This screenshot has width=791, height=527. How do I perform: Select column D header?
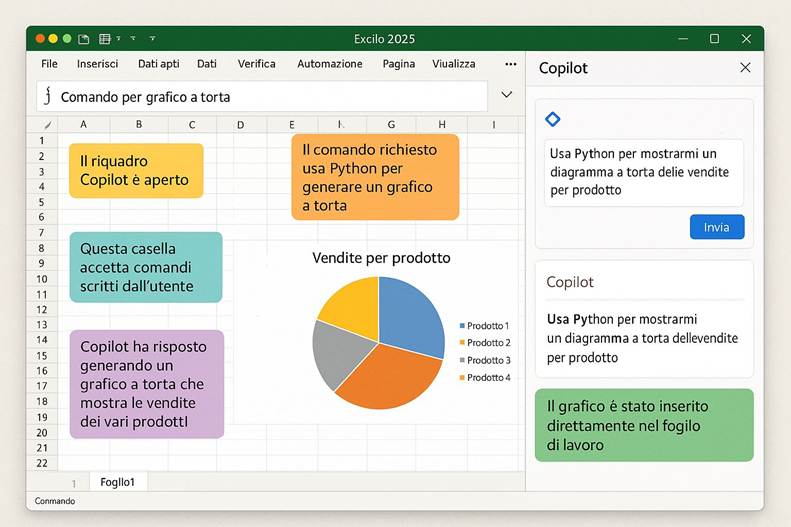click(241, 125)
